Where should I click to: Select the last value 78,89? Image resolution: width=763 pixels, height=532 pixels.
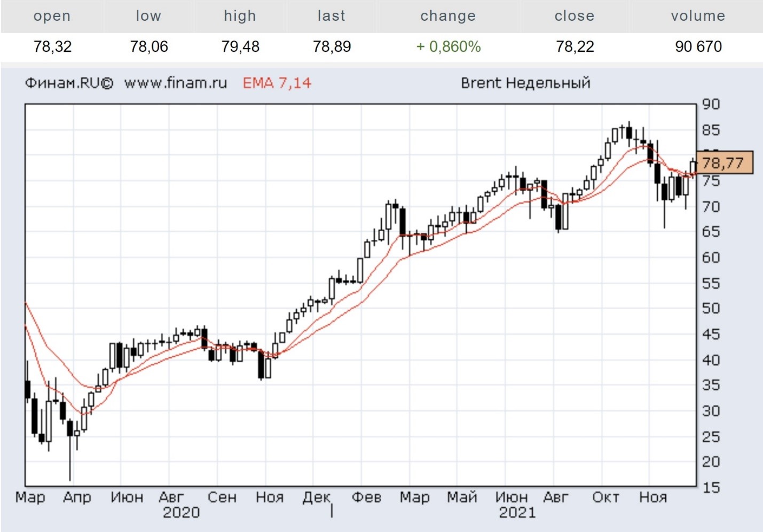coord(332,47)
